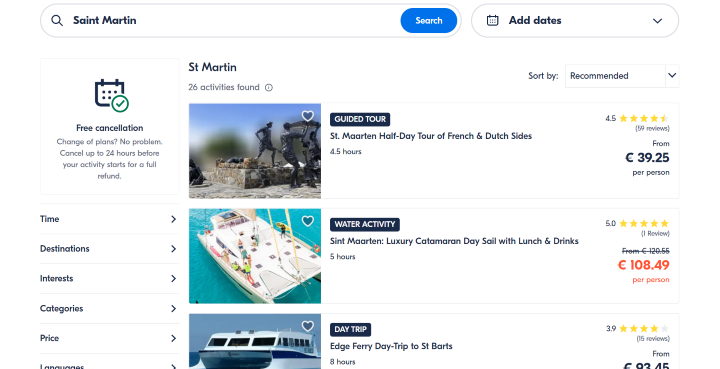The width and height of the screenshot is (720, 369).
Task: Favorite the St. Maarten Half-Day Tour heart
Action: pos(308,116)
